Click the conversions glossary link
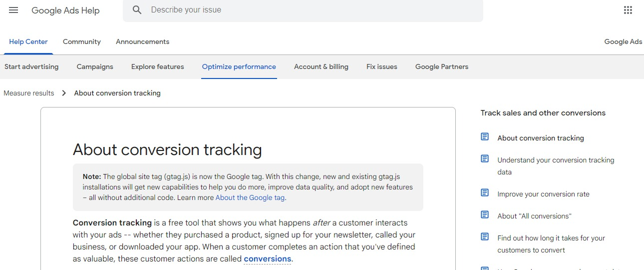Image resolution: width=644 pixels, height=270 pixels. click(x=267, y=259)
